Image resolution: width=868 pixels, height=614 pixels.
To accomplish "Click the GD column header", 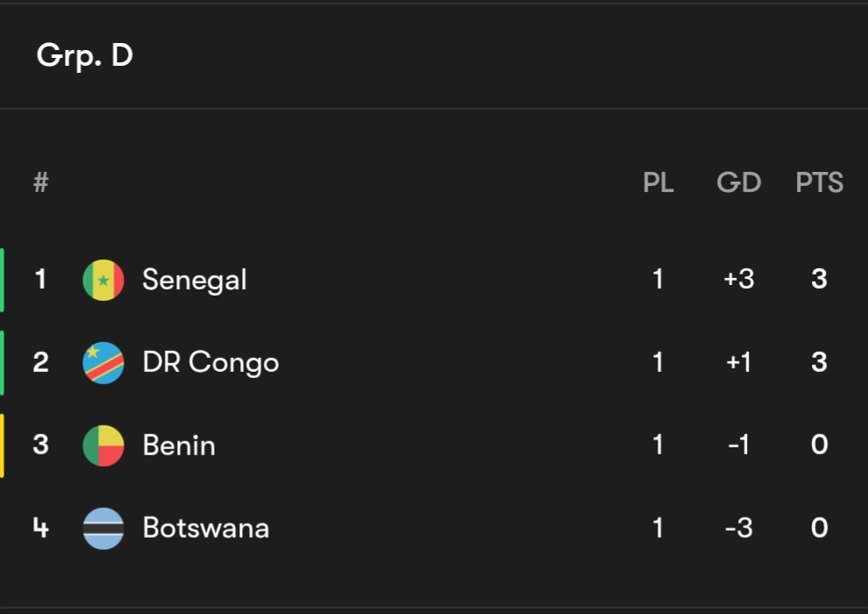I will click(x=738, y=182).
